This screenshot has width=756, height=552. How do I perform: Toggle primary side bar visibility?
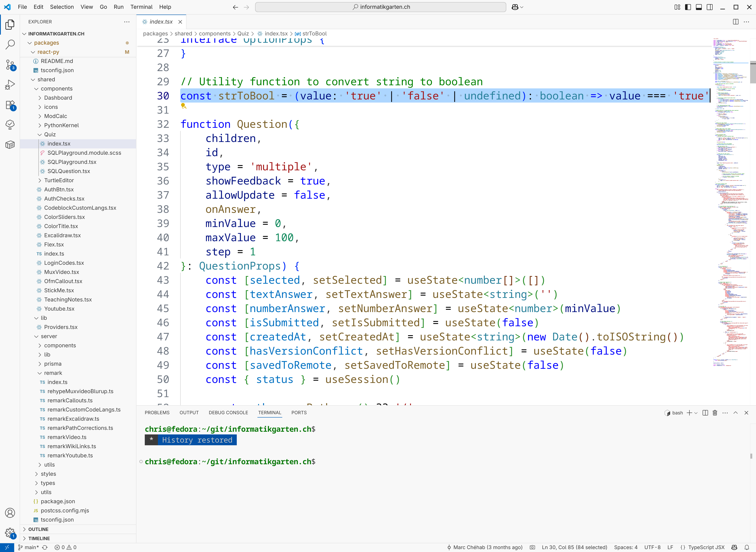coord(688,7)
